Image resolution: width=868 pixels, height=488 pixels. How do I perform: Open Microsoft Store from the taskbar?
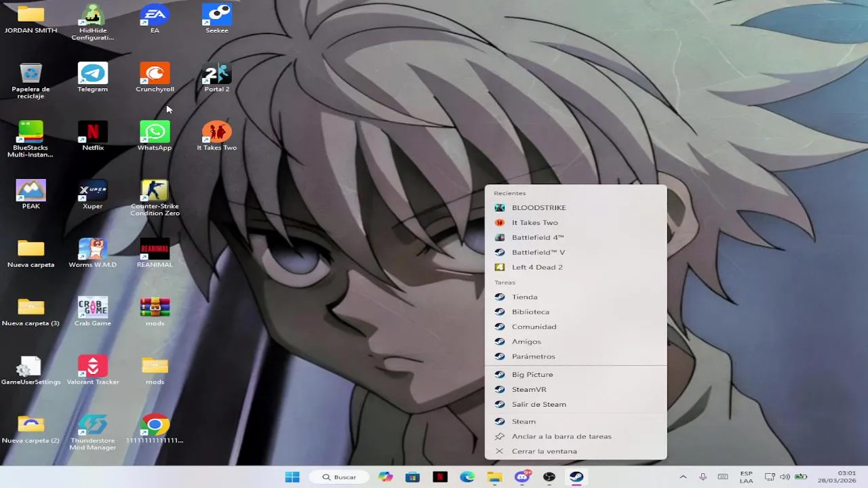coord(413,477)
